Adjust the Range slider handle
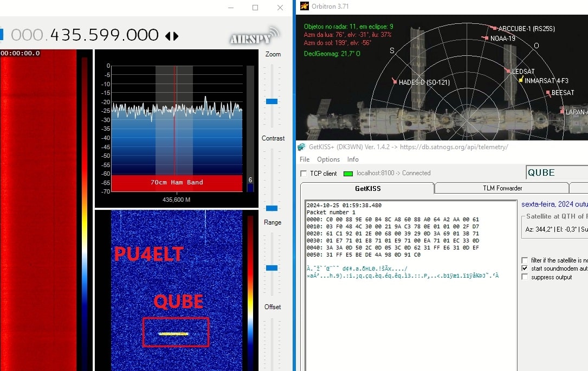The image size is (588, 371). tap(272, 268)
